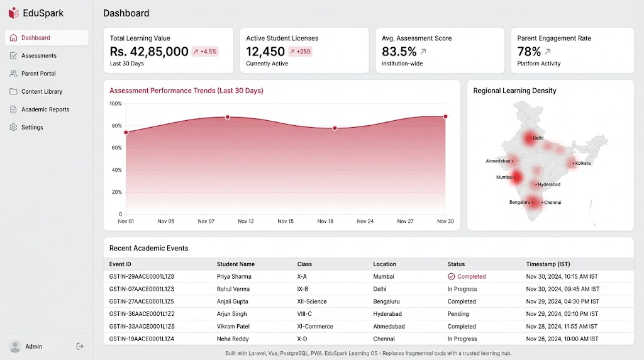Click the Ahmedabad label on the map
This screenshot has height=360, width=644.
point(498,161)
